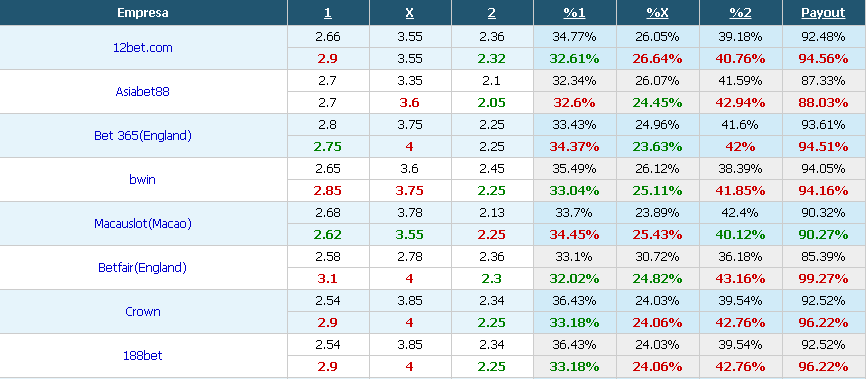Image resolution: width=866 pixels, height=379 pixels.
Task: Sort table by the X column header
Action: 409,13
